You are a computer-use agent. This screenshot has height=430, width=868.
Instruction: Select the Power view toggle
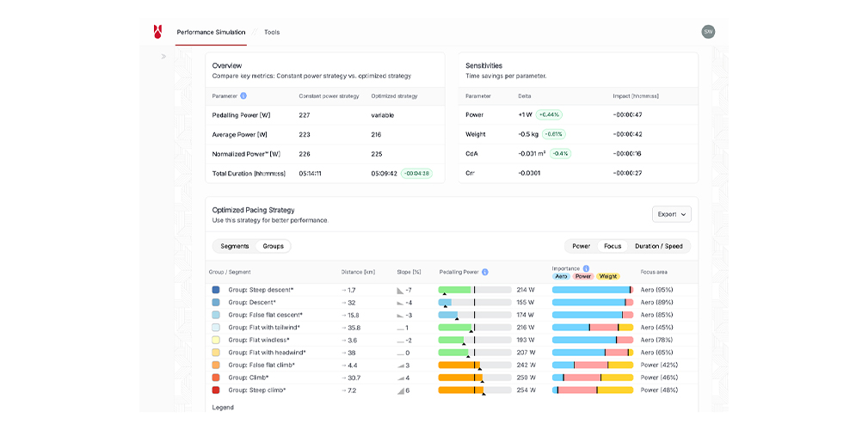[582, 246]
